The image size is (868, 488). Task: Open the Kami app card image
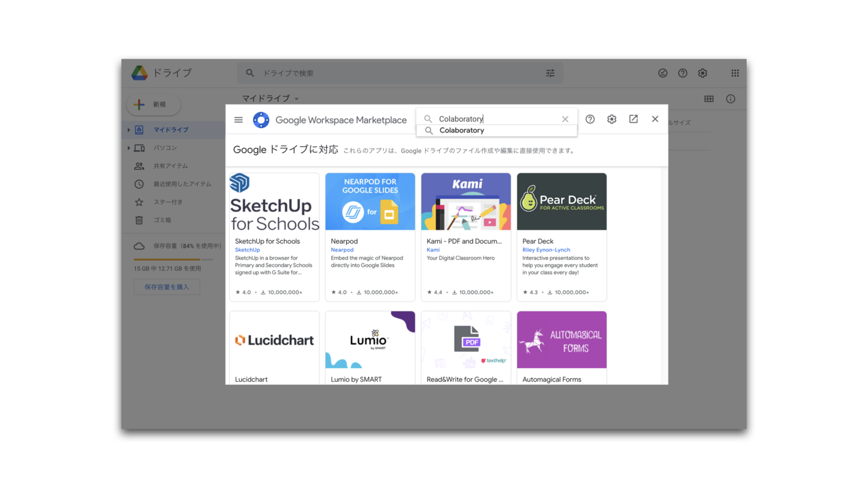466,202
